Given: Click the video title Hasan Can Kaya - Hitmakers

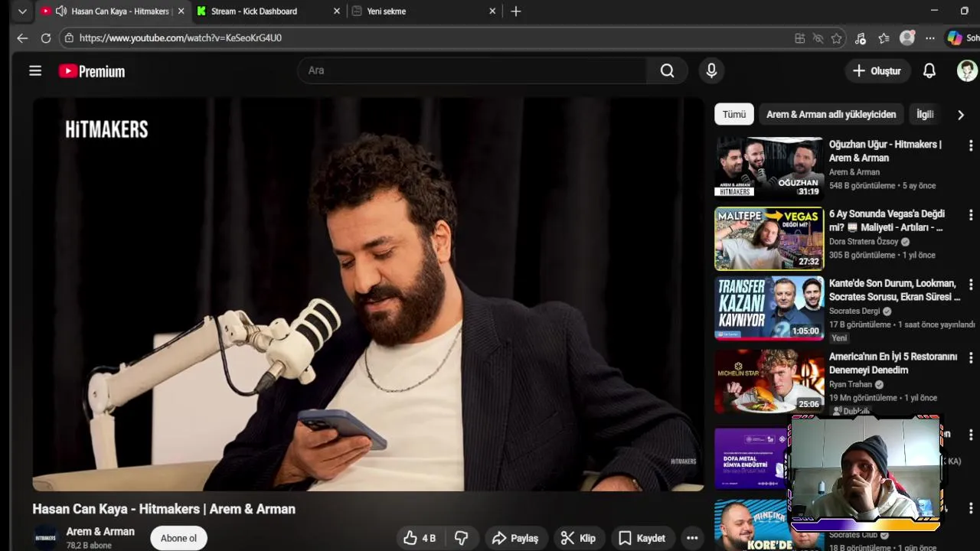Looking at the screenshot, I should click(x=164, y=509).
